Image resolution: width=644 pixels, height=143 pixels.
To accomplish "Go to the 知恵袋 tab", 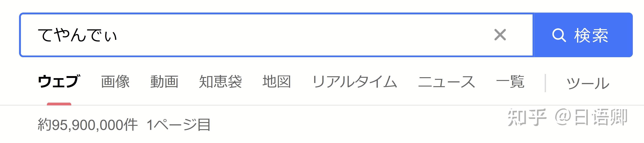I will coord(220,82).
